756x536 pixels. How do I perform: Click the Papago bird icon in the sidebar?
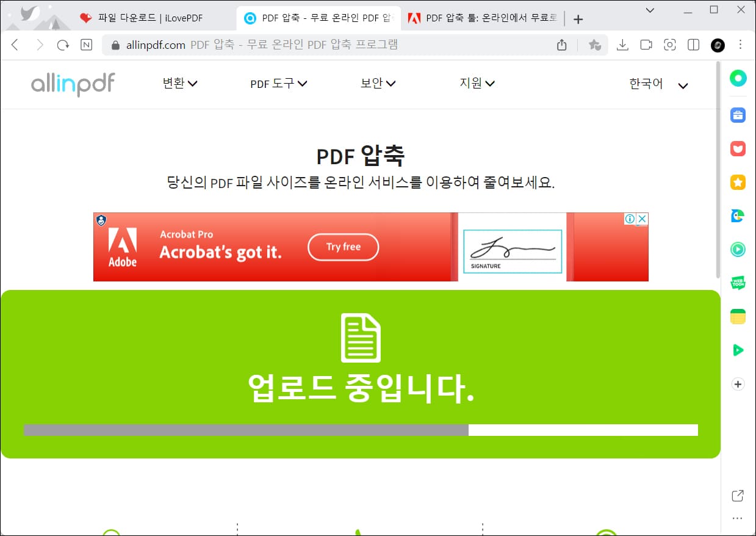[x=738, y=215]
